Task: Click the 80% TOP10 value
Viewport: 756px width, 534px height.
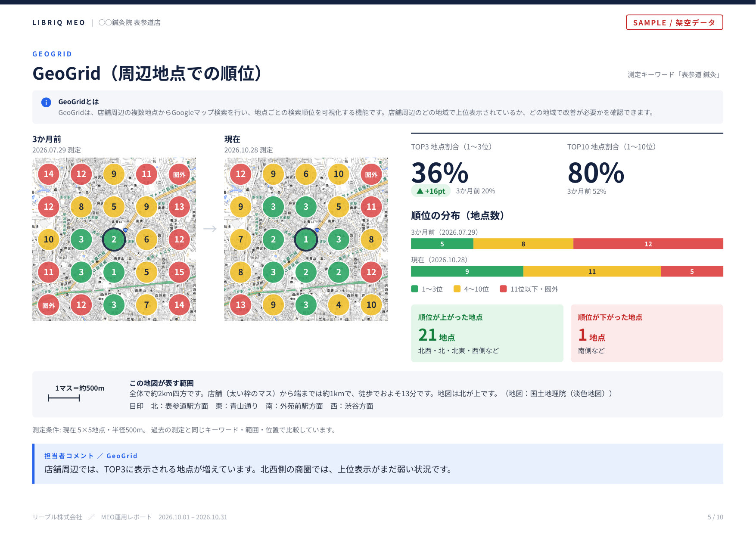Action: pyautogui.click(x=596, y=173)
